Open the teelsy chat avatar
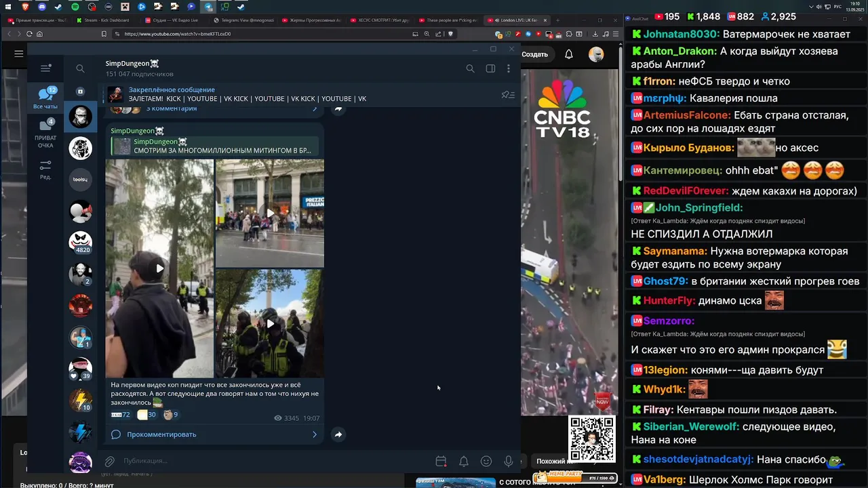Viewport: 868px width, 488px height. pos(80,180)
